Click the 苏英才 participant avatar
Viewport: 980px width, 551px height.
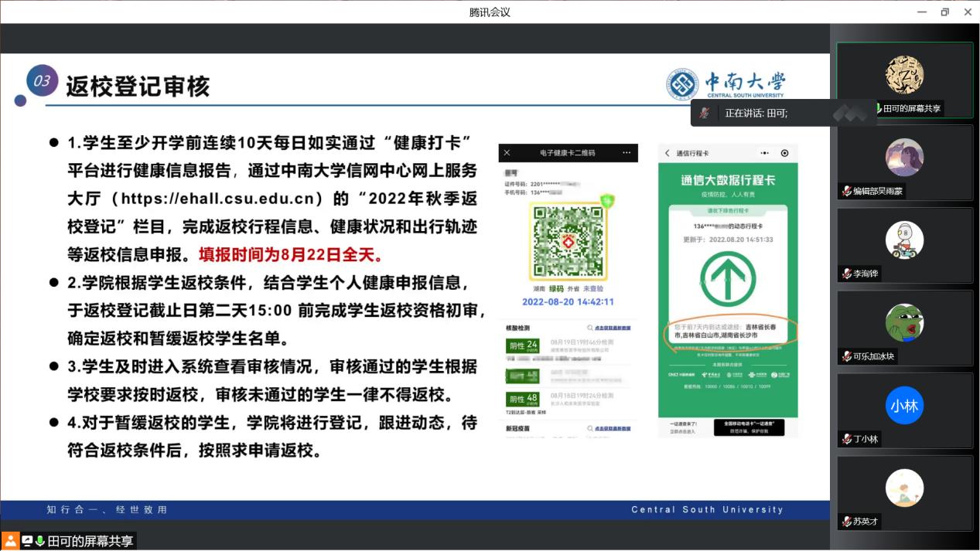(904, 488)
